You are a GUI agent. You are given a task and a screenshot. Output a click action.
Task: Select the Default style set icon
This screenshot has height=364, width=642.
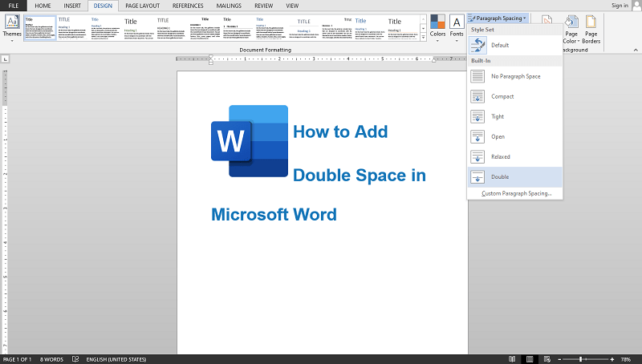click(477, 46)
